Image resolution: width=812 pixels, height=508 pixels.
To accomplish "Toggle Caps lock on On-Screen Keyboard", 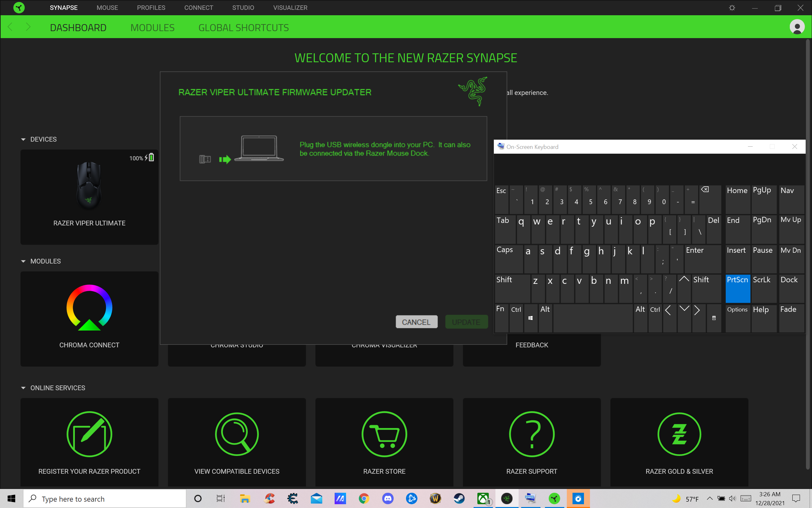I will pyautogui.click(x=509, y=259).
